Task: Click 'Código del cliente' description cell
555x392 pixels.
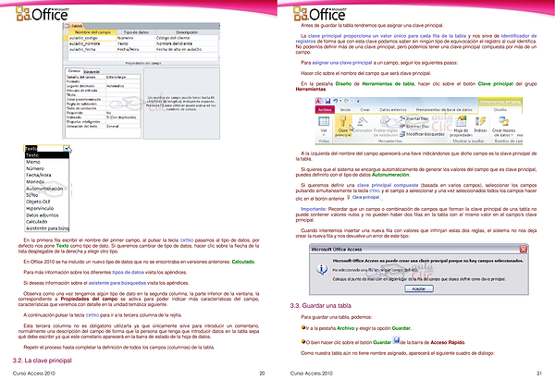Action: [187, 38]
